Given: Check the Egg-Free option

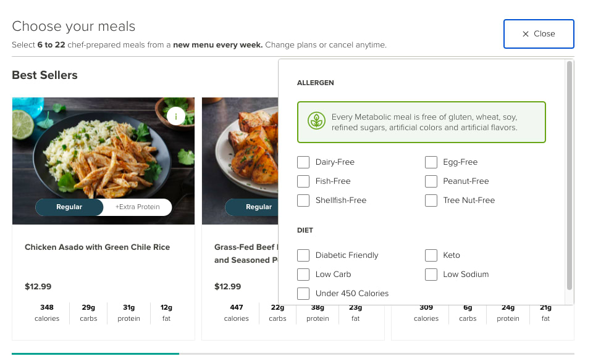Looking at the screenshot, I should coord(431,162).
